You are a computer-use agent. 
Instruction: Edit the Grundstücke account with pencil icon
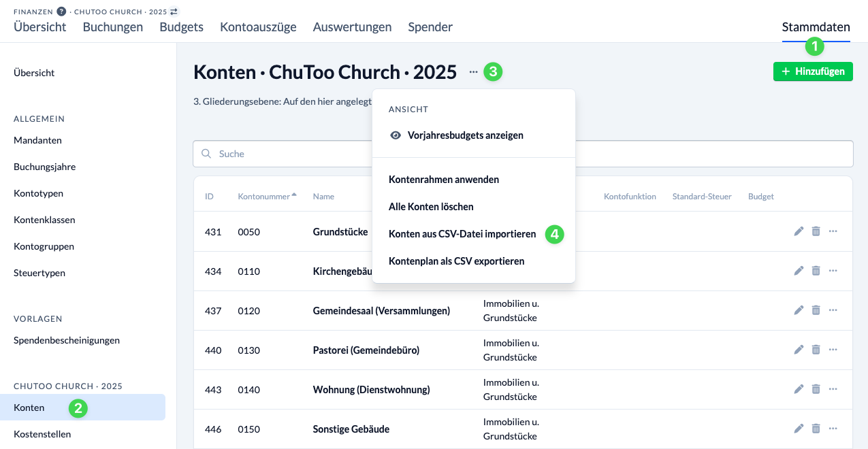coord(799,231)
